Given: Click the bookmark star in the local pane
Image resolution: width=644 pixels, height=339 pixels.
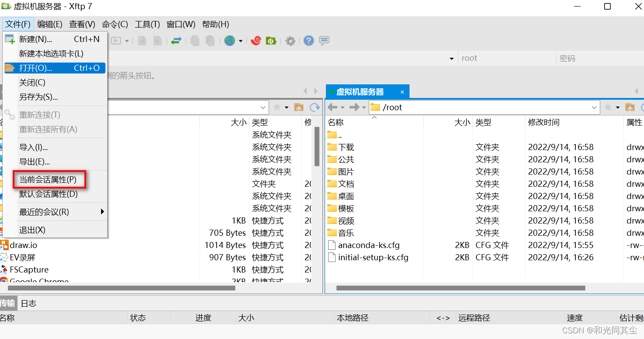Looking at the screenshot, I should point(277,107).
